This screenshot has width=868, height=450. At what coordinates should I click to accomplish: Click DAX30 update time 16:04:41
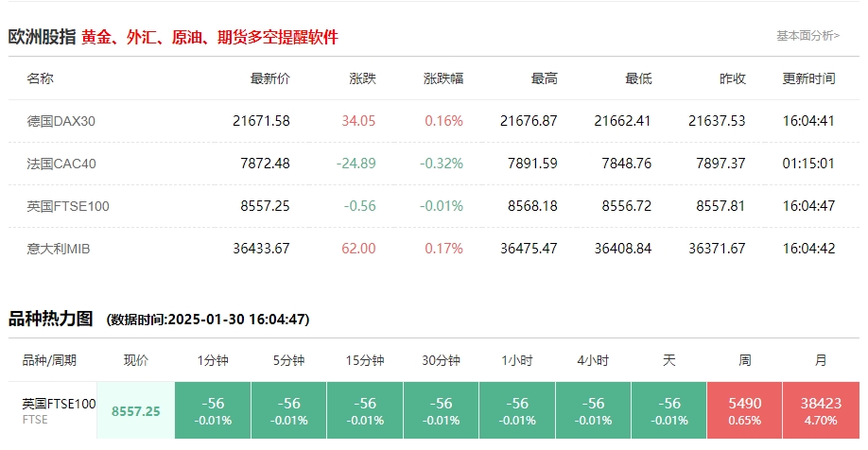point(808,121)
